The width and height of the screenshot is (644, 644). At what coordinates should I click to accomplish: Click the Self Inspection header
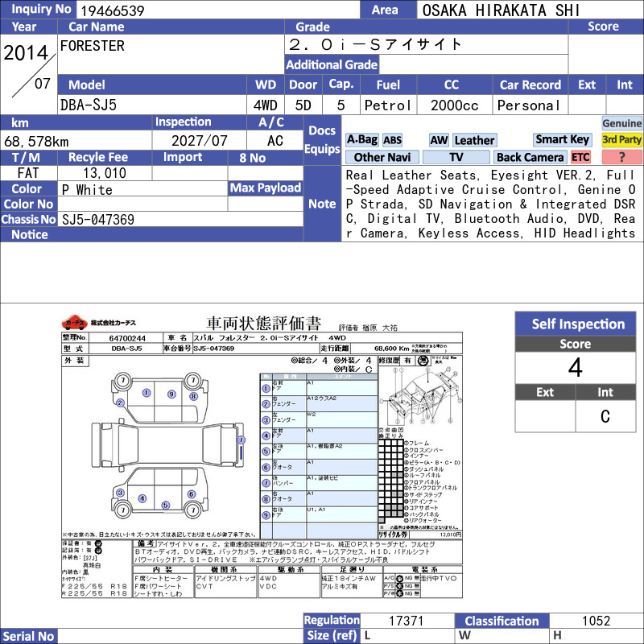[x=576, y=324]
